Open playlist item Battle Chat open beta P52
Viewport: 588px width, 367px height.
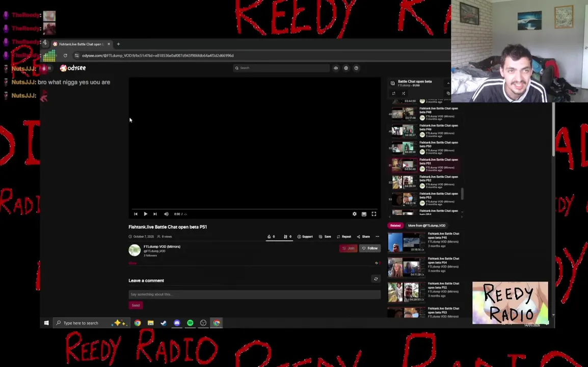point(424,182)
